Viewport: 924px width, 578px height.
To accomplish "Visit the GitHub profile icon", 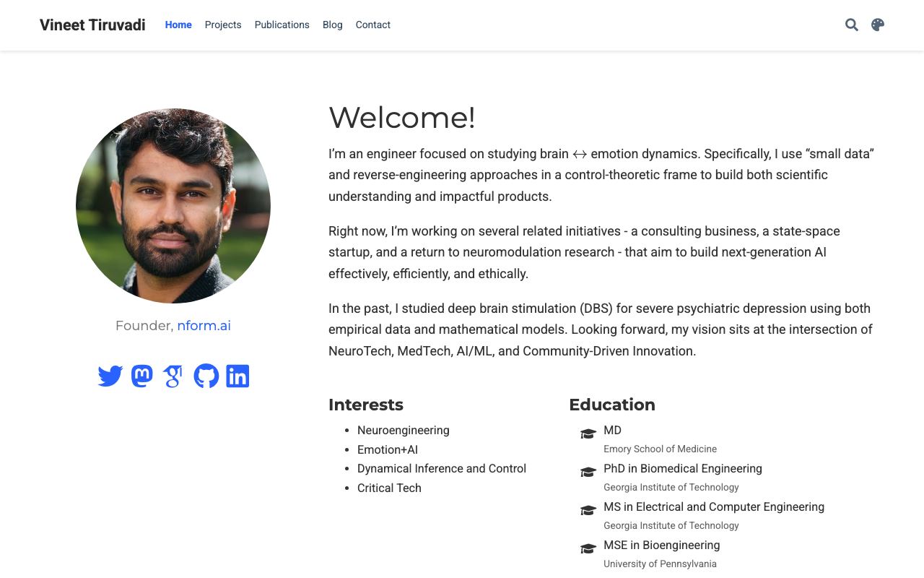I will [206, 376].
